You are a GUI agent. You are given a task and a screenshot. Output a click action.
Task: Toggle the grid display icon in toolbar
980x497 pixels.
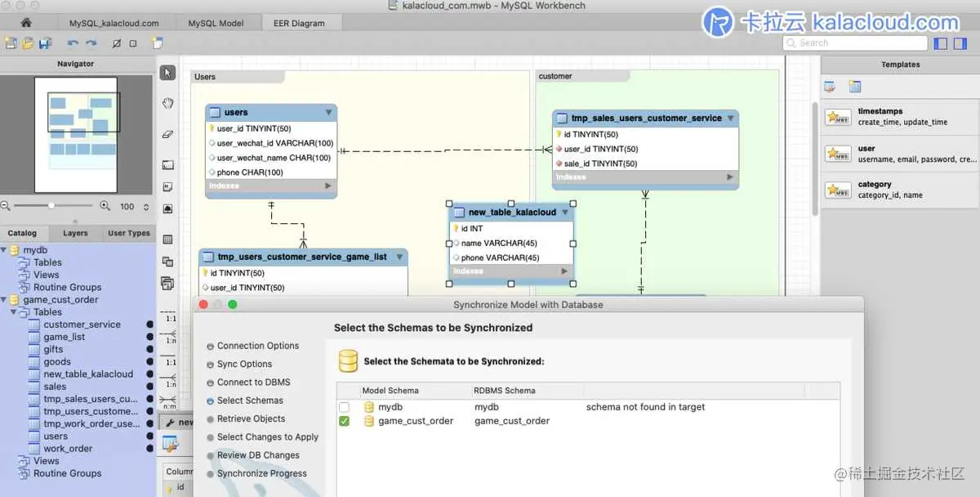pyautogui.click(x=117, y=43)
